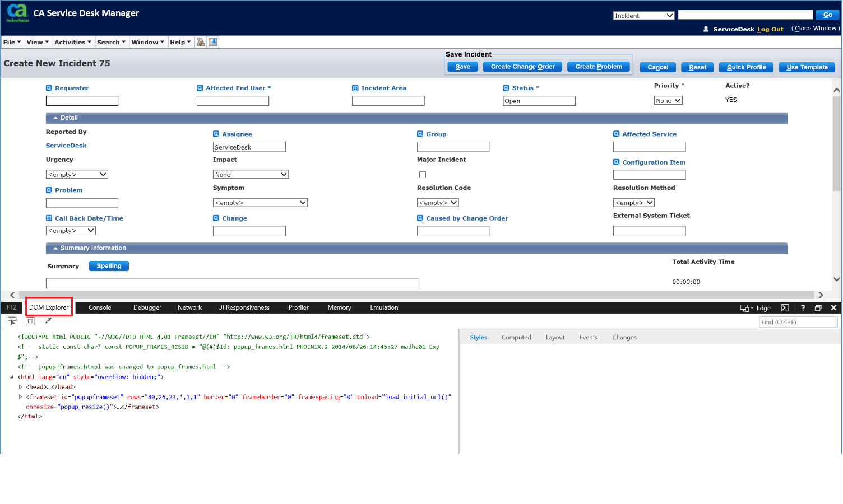843x504 pixels.
Task: Open the Computed styles tab
Action: coord(516,337)
